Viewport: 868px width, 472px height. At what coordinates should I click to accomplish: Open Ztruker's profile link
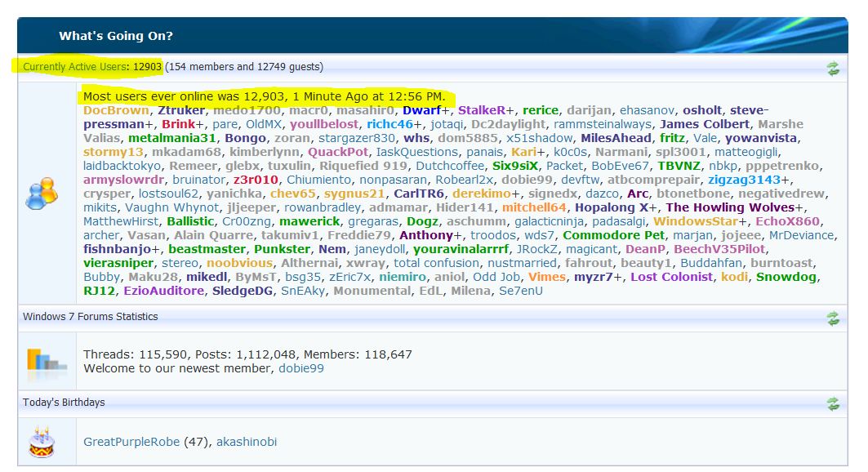click(x=181, y=110)
